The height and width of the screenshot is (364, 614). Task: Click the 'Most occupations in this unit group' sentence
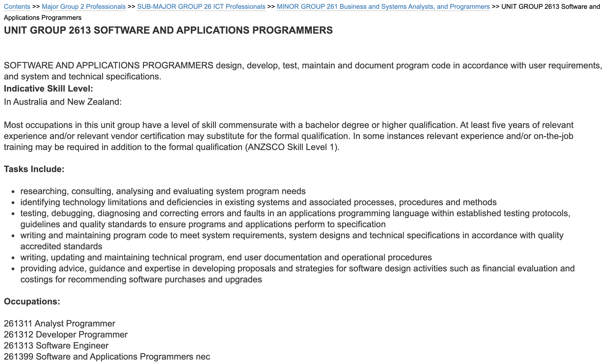(x=289, y=136)
